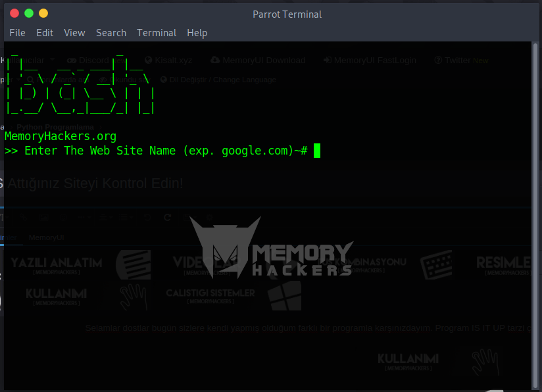Screen dimensions: 542x392
Task: Click 'Dil Değiştir / Change Language' link
Action: point(222,80)
